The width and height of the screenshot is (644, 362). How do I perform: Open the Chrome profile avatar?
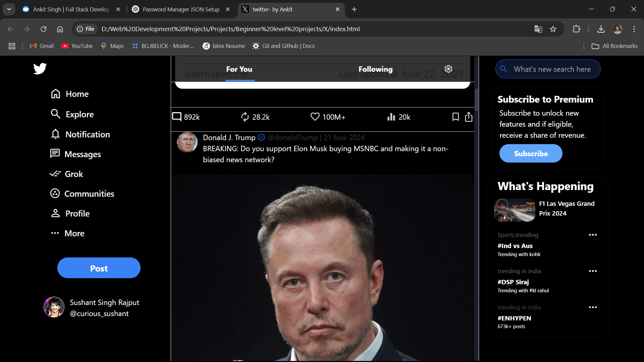[x=618, y=29]
